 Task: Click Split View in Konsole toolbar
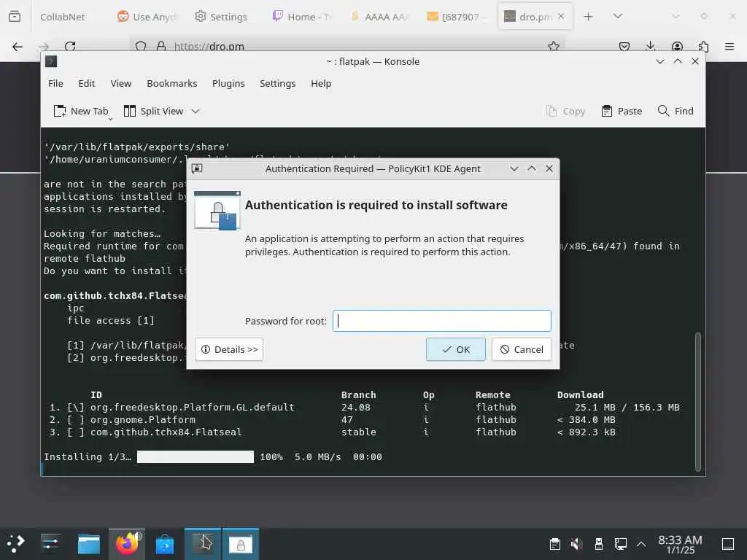tap(153, 111)
